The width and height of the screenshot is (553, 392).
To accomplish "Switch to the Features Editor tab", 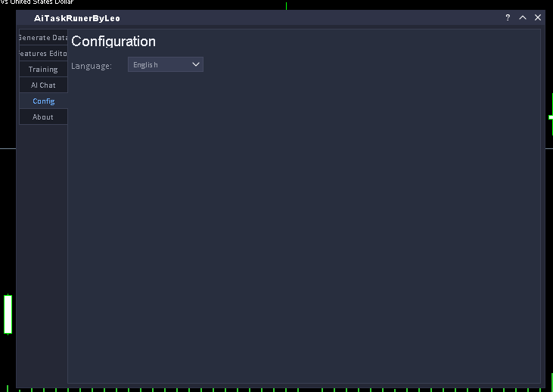I will pyautogui.click(x=43, y=53).
